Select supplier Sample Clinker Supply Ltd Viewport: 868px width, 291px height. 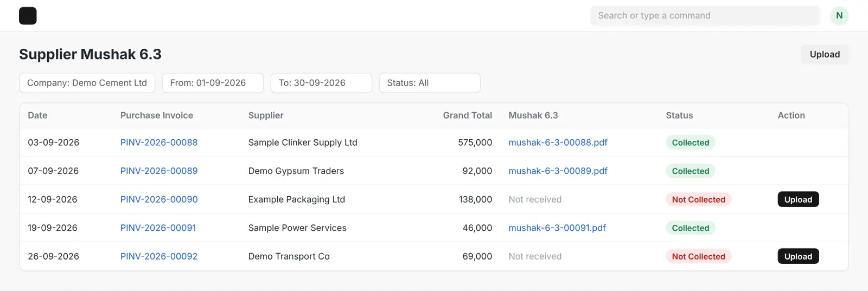(303, 143)
